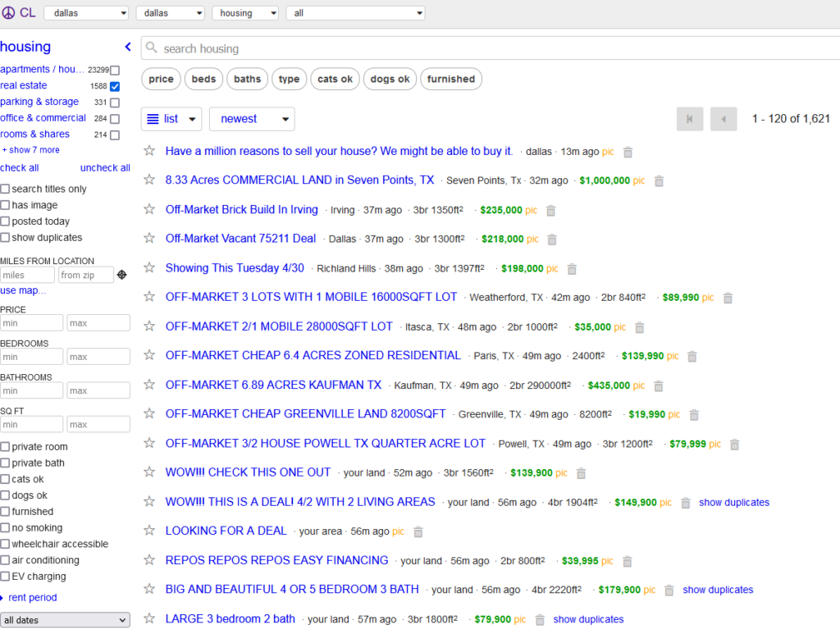The image size is (840, 634).
Task: Click the miles distance input
Action: point(27,275)
